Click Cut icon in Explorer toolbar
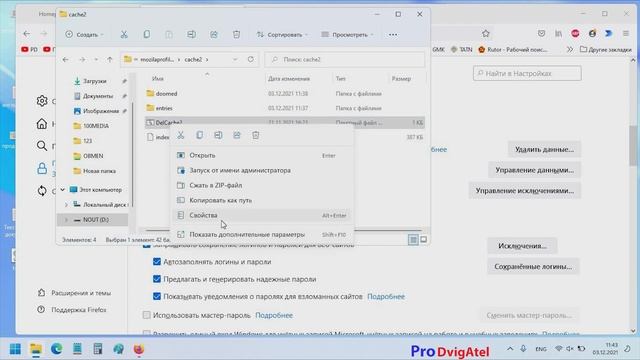Viewport: 640px width, 360px height. point(124,35)
